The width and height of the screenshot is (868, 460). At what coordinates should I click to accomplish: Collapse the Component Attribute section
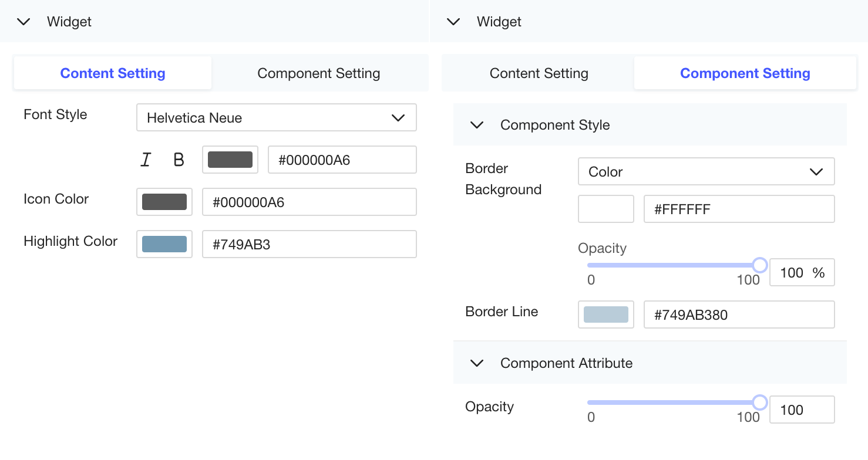click(x=476, y=363)
